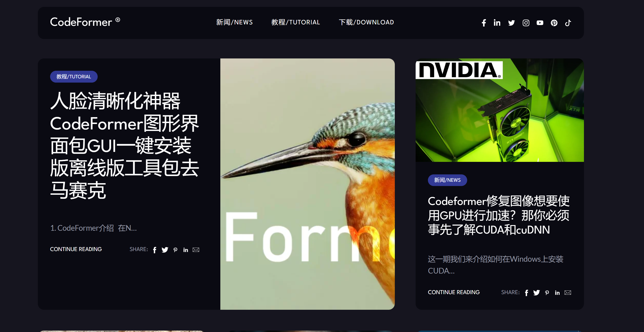Open the Twitter profile from header icons
Viewport: 644px width, 332px height.
pyautogui.click(x=512, y=23)
